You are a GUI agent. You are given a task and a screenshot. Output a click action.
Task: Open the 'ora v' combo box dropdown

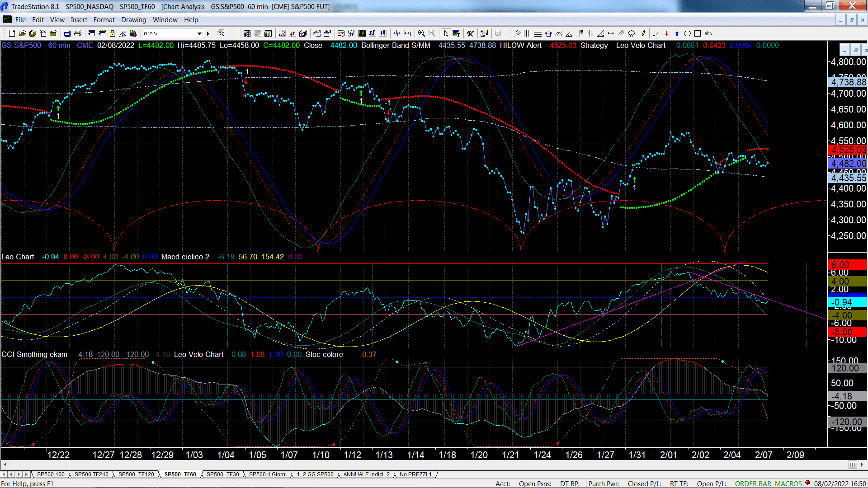(x=199, y=33)
